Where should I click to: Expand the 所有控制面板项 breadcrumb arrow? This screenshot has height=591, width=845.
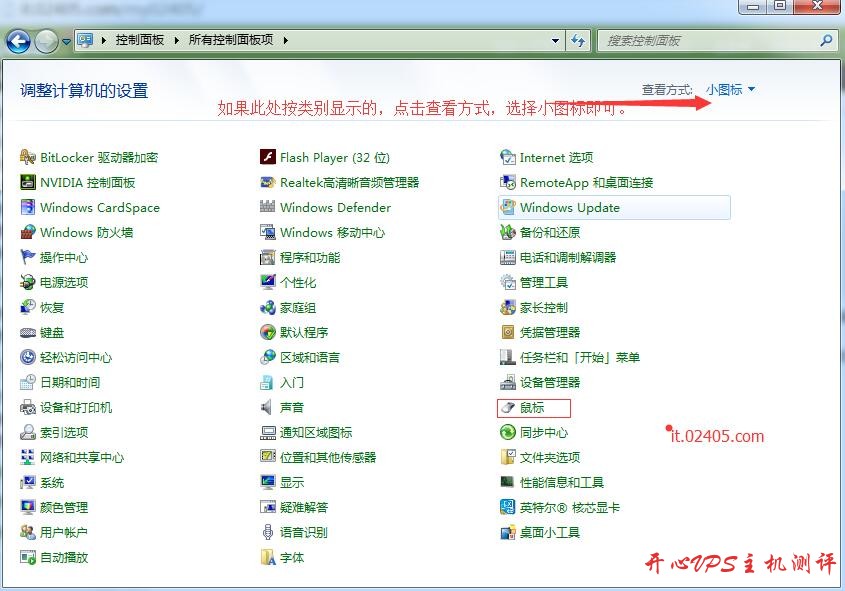coord(285,40)
